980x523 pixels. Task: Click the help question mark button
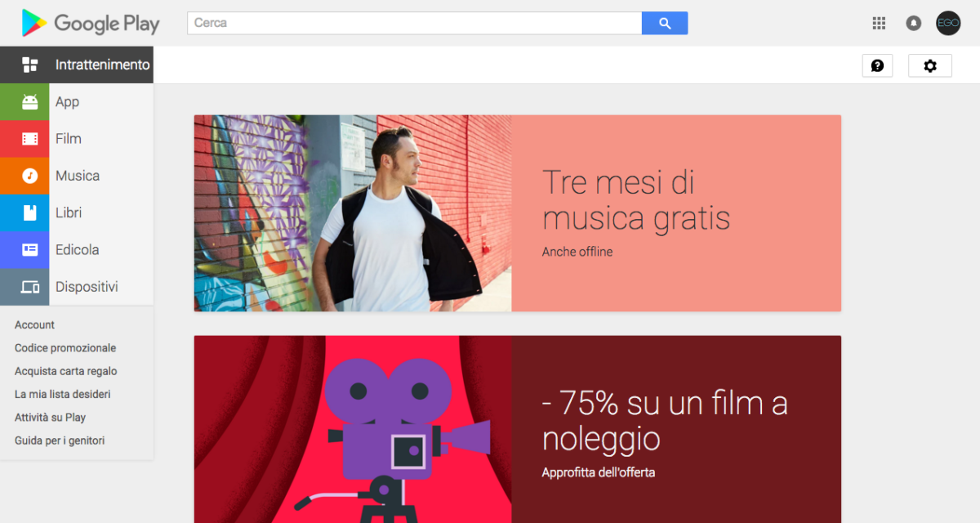coord(877,65)
